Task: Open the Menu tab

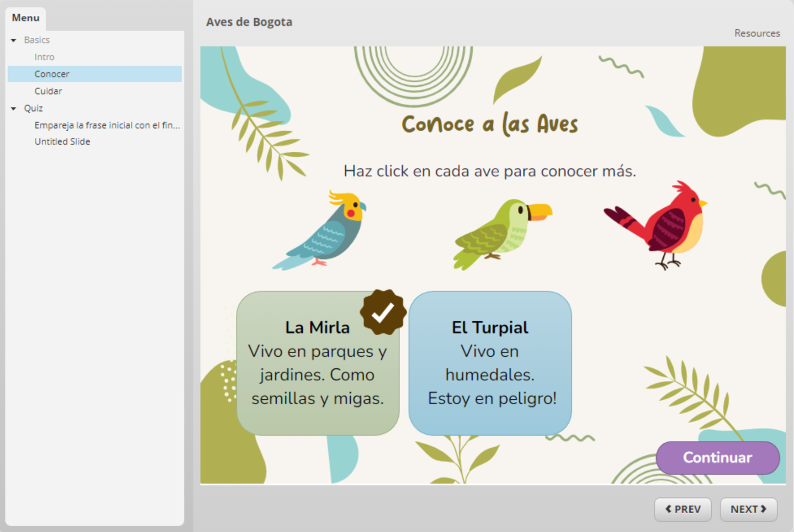Action: [x=26, y=18]
